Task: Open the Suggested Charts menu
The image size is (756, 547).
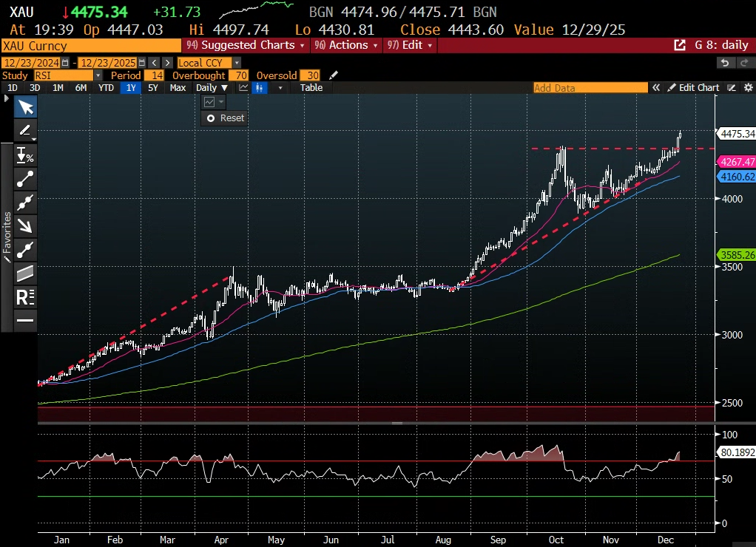Action: [x=249, y=45]
